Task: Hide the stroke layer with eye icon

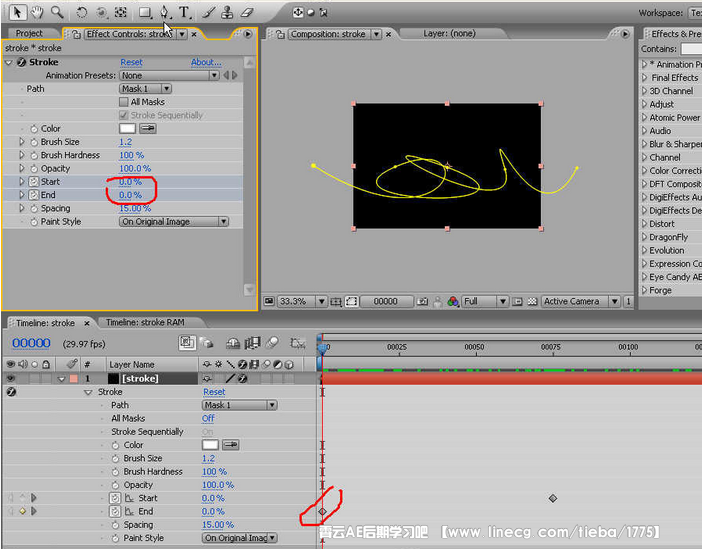Action: [x=11, y=379]
